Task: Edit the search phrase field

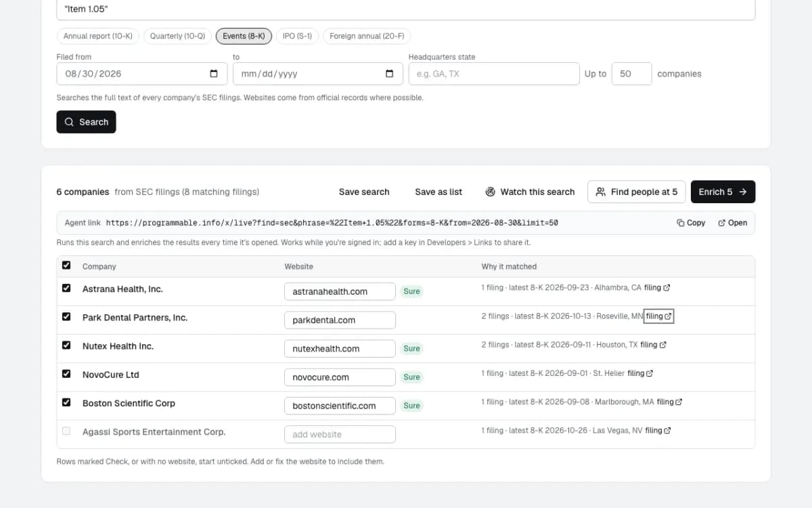Action: (x=406, y=9)
